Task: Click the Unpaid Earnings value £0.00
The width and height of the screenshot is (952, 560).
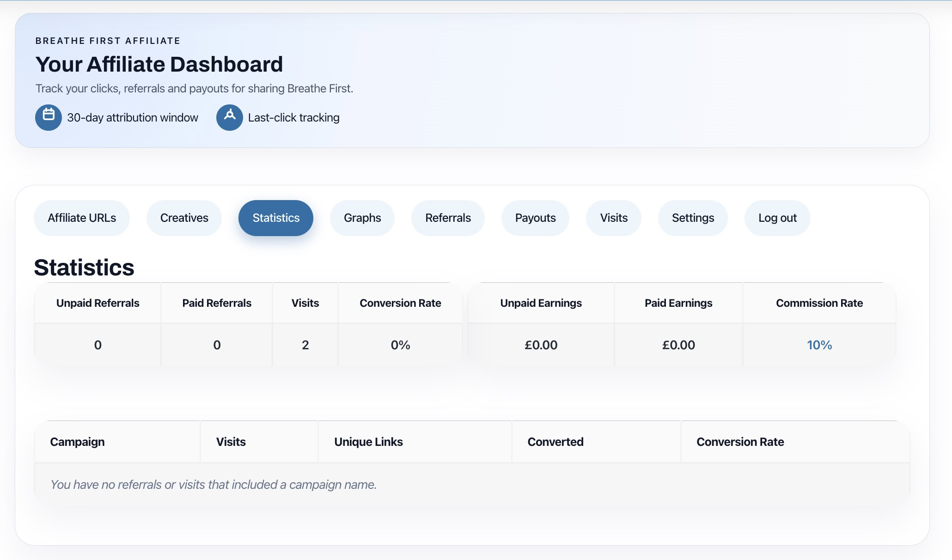Action: [541, 344]
